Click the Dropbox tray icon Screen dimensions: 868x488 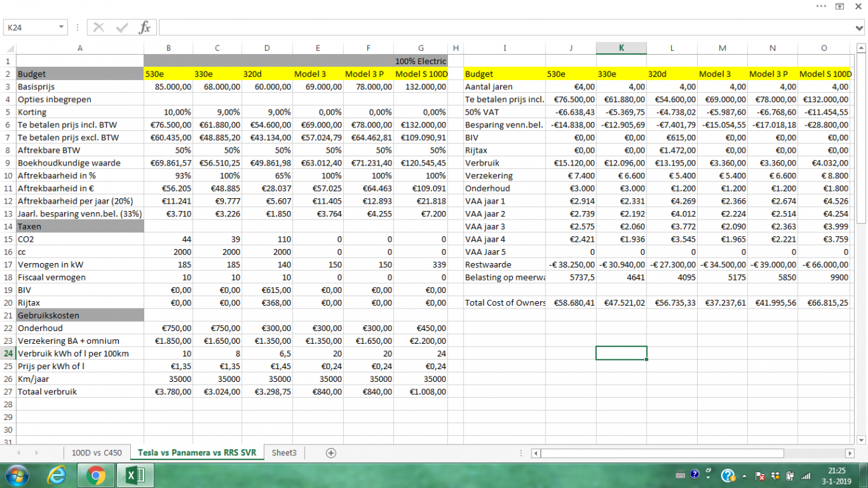click(775, 476)
